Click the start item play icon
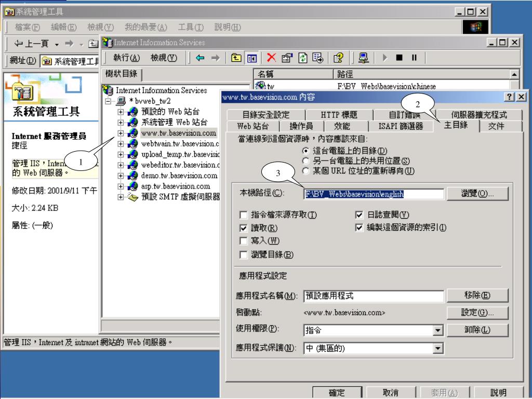 [x=384, y=58]
